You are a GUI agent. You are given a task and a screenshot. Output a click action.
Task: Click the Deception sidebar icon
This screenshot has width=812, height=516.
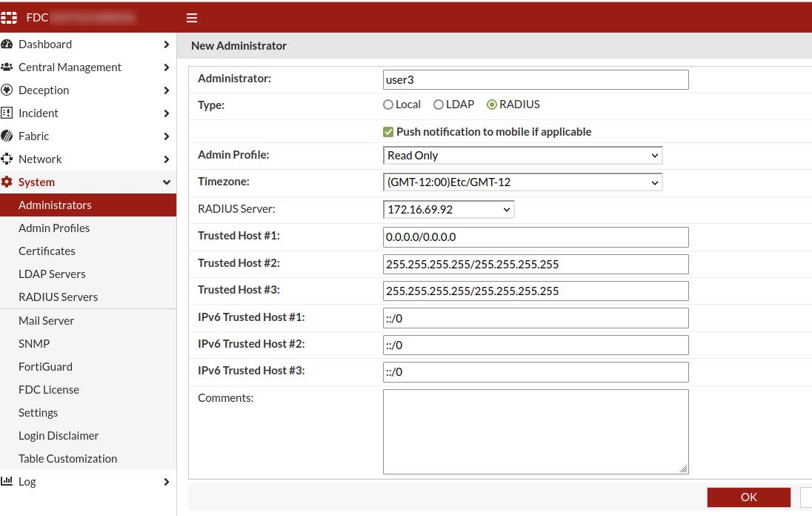[x=7, y=90]
